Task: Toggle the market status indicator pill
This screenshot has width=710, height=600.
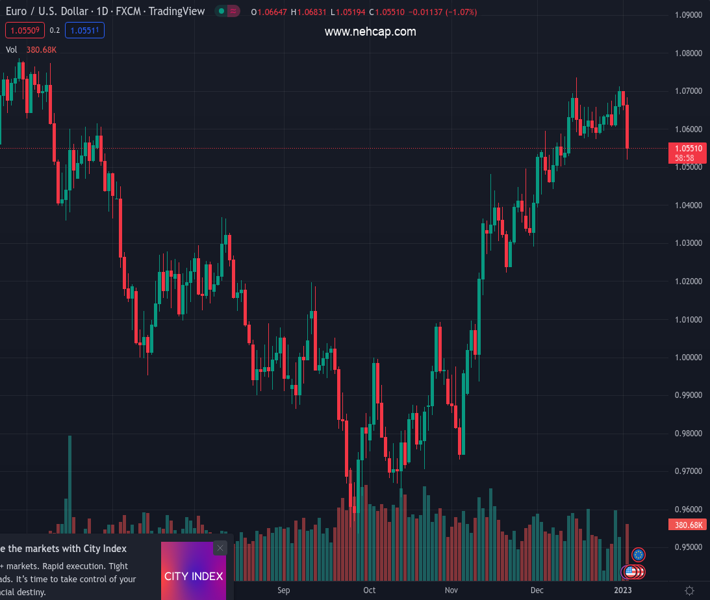Action: [228, 11]
